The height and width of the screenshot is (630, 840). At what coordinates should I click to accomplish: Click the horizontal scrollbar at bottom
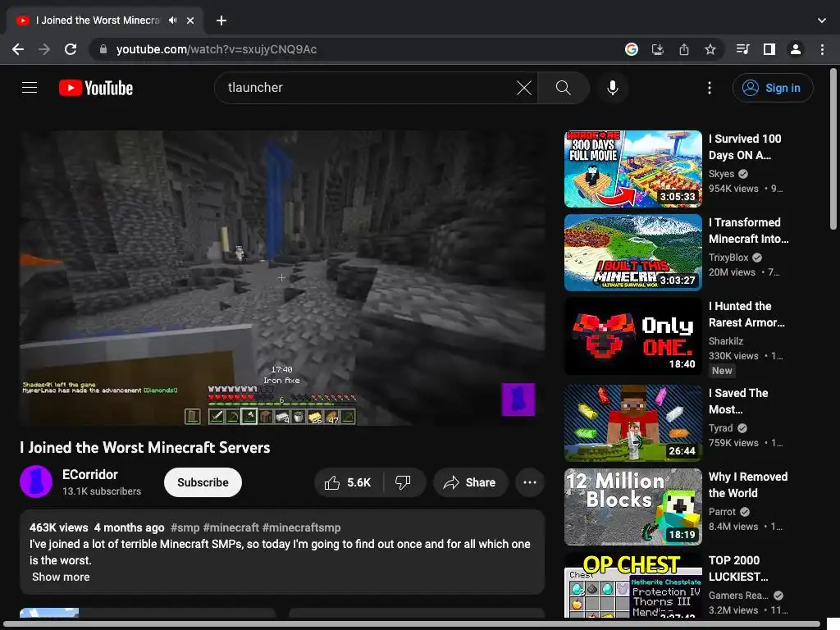(x=412, y=624)
